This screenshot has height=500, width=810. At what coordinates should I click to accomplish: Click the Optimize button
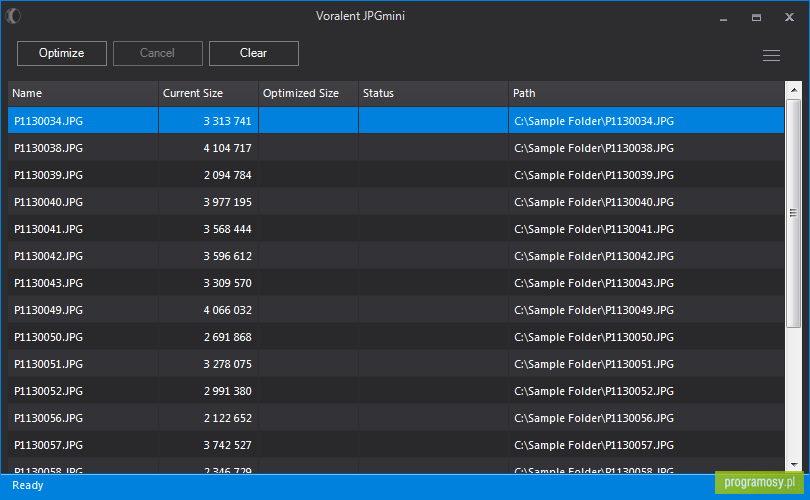(61, 53)
